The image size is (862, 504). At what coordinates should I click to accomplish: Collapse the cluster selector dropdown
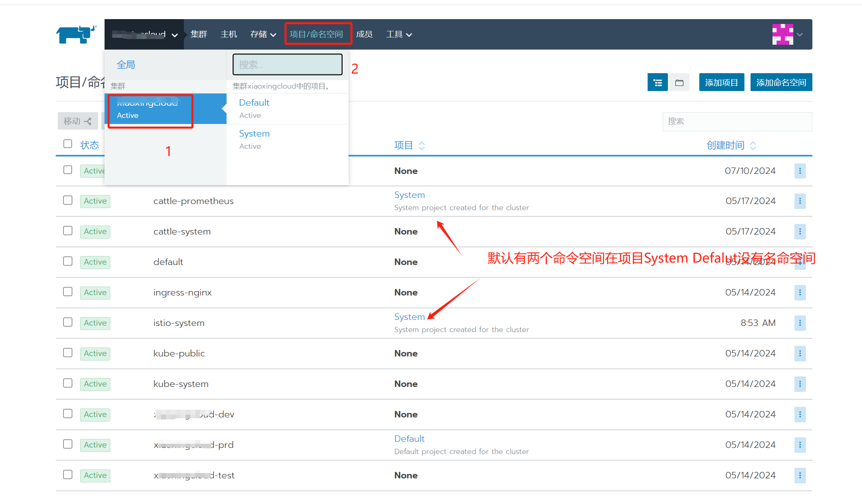click(x=144, y=35)
